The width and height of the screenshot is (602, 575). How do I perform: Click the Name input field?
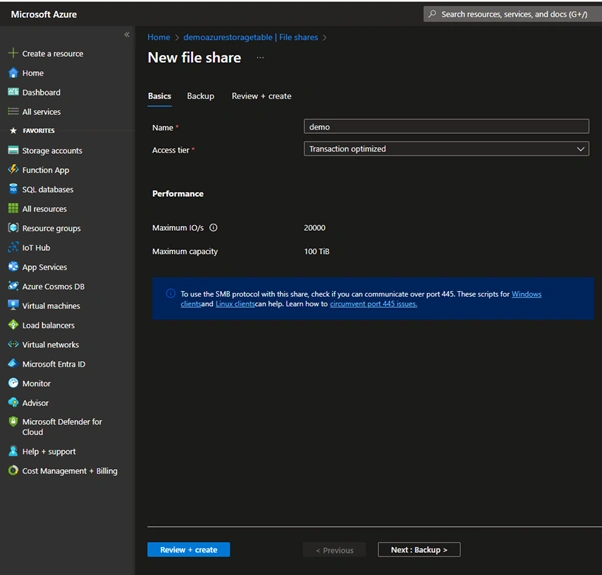pyautogui.click(x=446, y=127)
